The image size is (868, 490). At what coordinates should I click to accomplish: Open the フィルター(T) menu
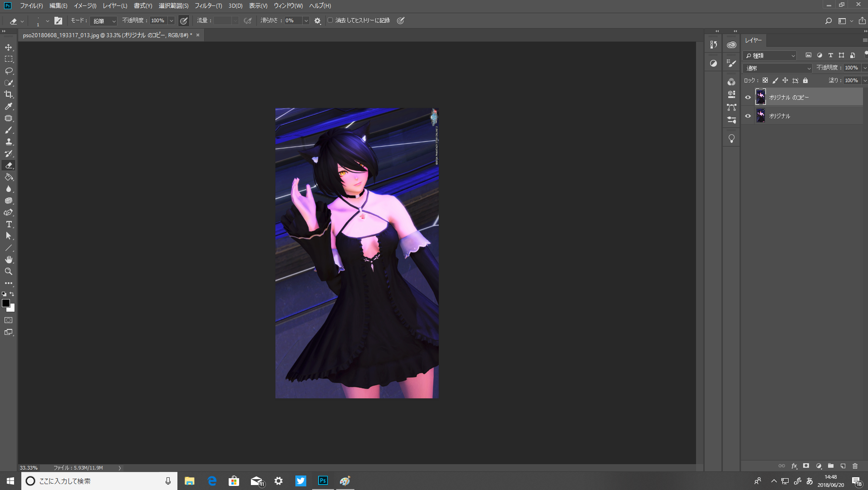(208, 6)
